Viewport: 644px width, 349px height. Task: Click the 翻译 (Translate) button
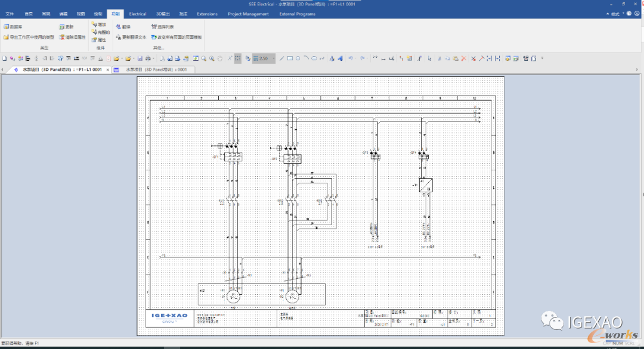pos(123,27)
